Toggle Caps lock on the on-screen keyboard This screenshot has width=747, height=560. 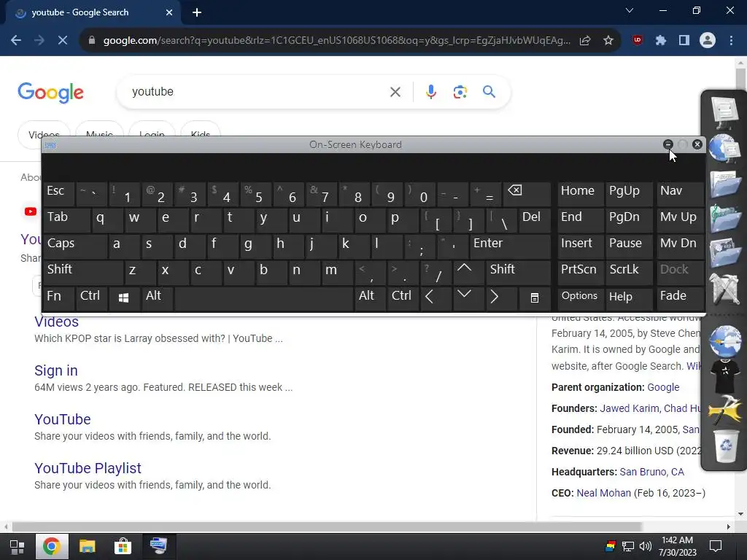(x=74, y=245)
